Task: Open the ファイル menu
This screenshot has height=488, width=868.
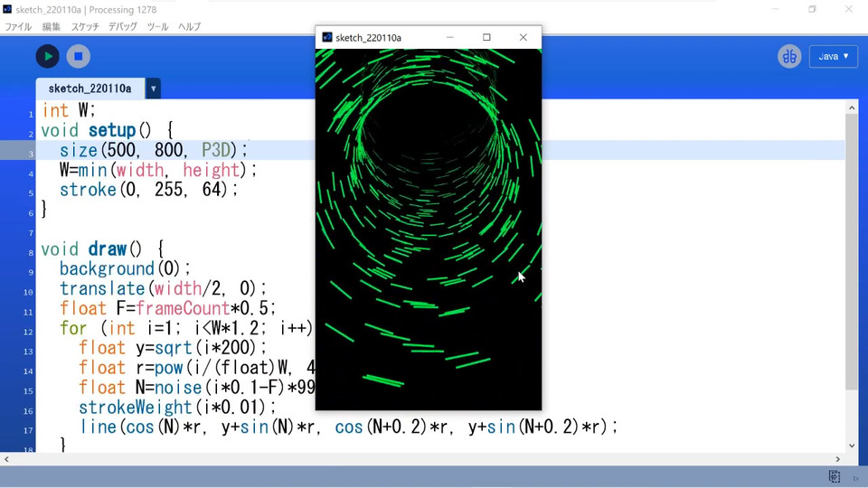Action: tap(18, 26)
